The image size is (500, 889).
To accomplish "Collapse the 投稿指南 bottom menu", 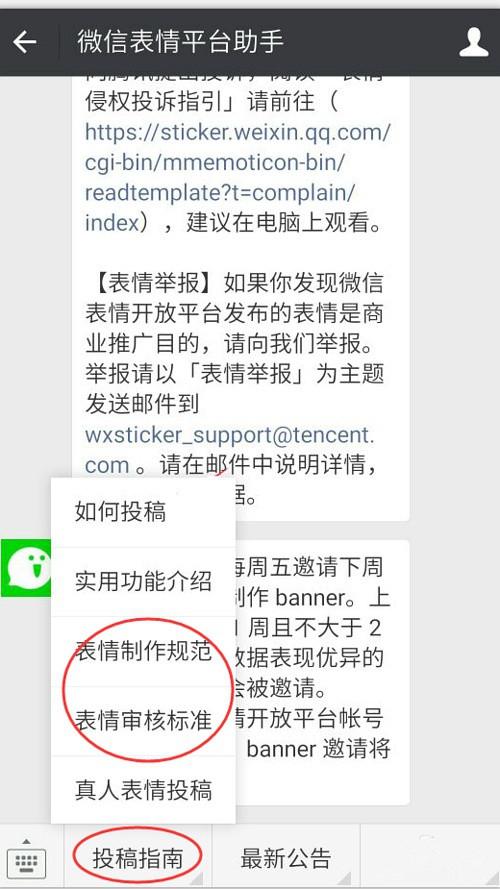I will 138,858.
